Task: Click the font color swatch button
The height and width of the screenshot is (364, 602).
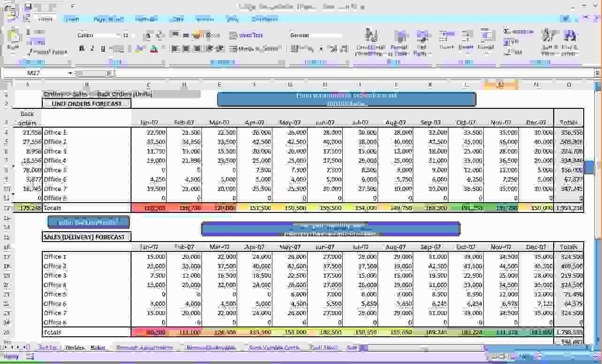Action: pyautogui.click(x=154, y=49)
